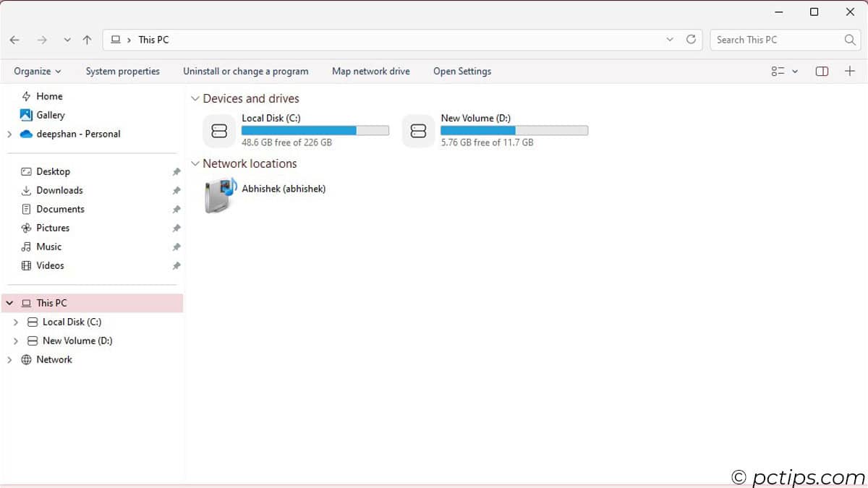Go up one folder level
The width and height of the screenshot is (868, 488).
click(x=88, y=40)
